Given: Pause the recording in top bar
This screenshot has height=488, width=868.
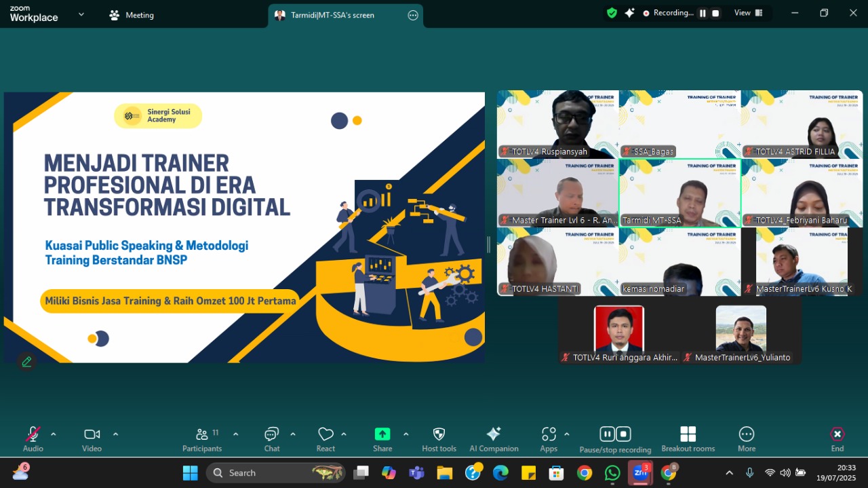Looking at the screenshot, I should click(x=703, y=13).
